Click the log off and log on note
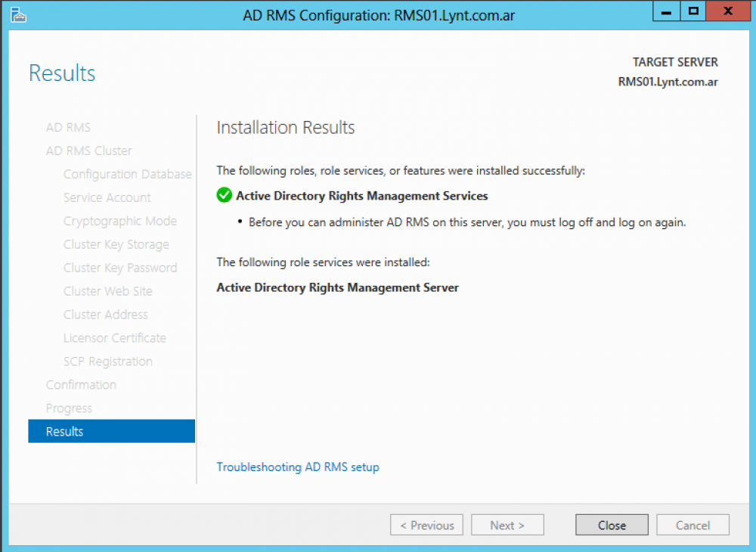Screen dimensions: 756x552 (x=466, y=222)
